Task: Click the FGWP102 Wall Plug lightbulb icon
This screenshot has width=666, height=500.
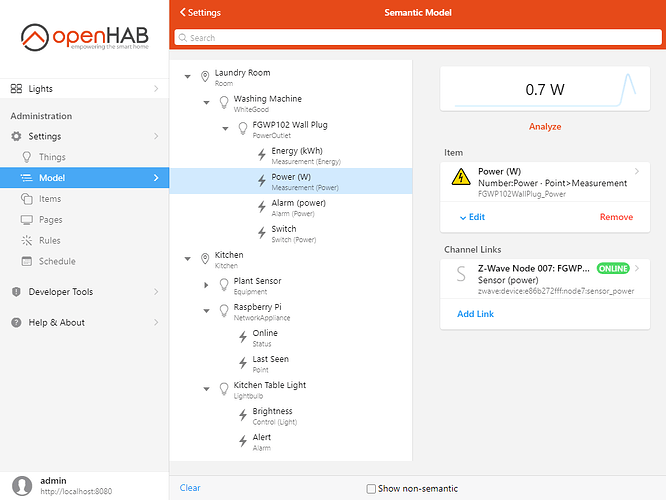Action: click(x=243, y=128)
